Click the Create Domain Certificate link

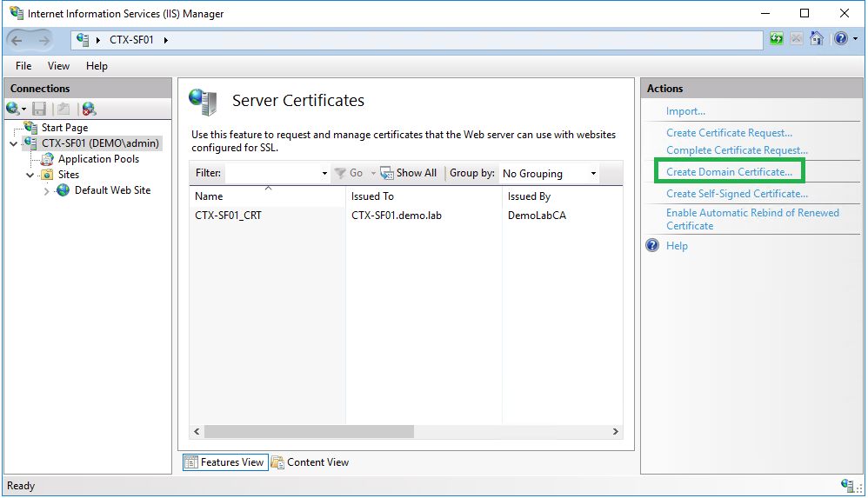(x=729, y=172)
